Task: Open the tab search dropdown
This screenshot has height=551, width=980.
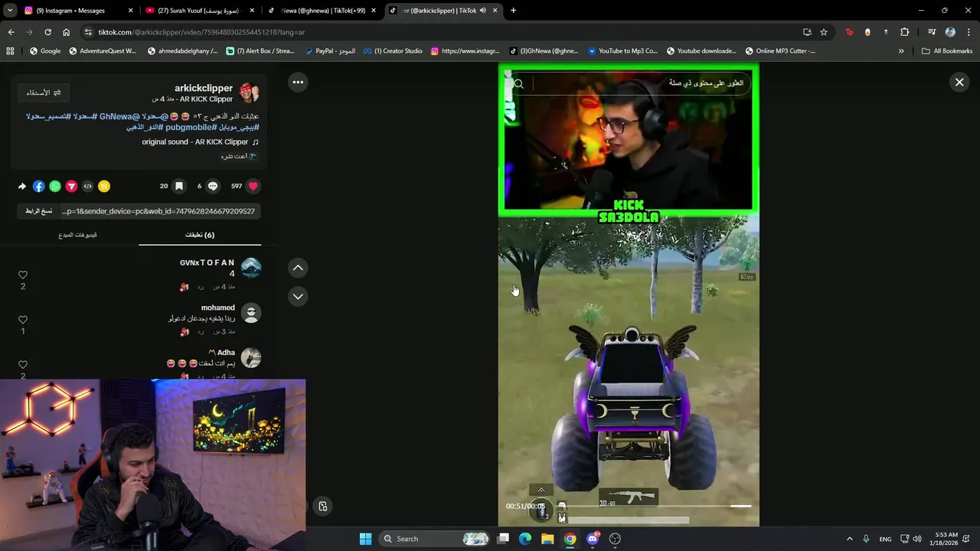Action: coord(10,11)
